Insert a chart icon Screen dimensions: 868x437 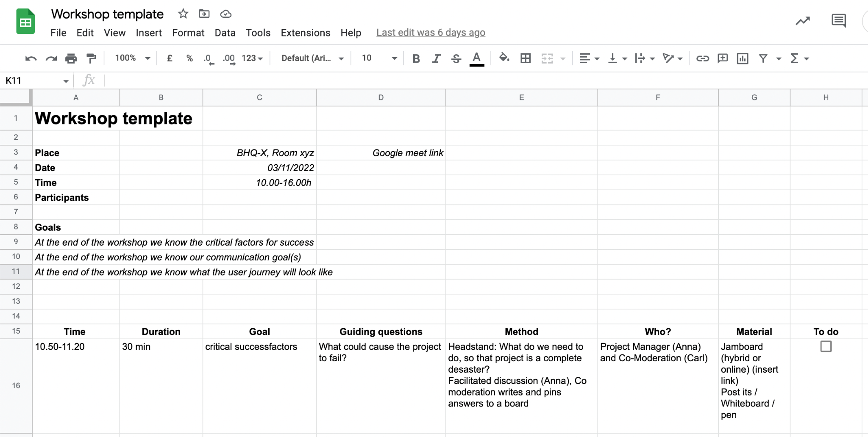(x=743, y=58)
